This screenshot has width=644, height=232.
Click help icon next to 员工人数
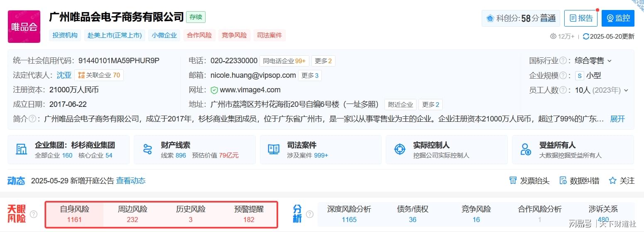click(x=563, y=90)
